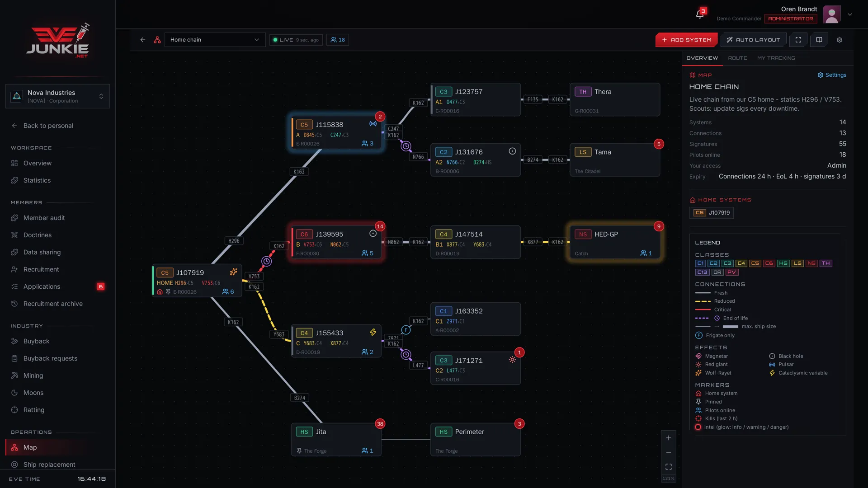Open Ship replacement in sidebar
Screen dimensions: 868x488
57,465
